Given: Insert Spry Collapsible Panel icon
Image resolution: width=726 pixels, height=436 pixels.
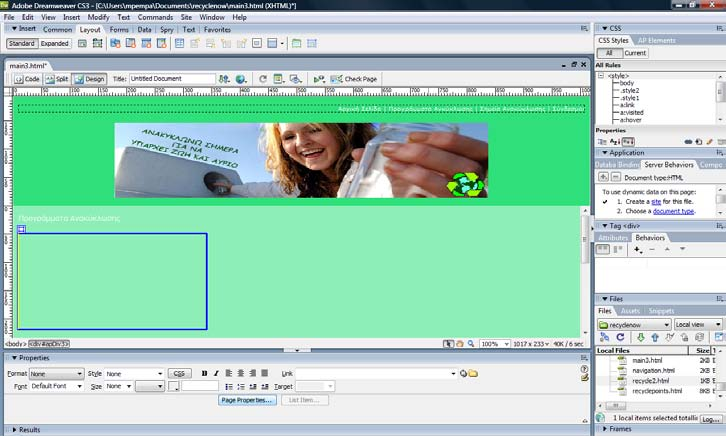Looking at the screenshot, I should (x=162, y=44).
